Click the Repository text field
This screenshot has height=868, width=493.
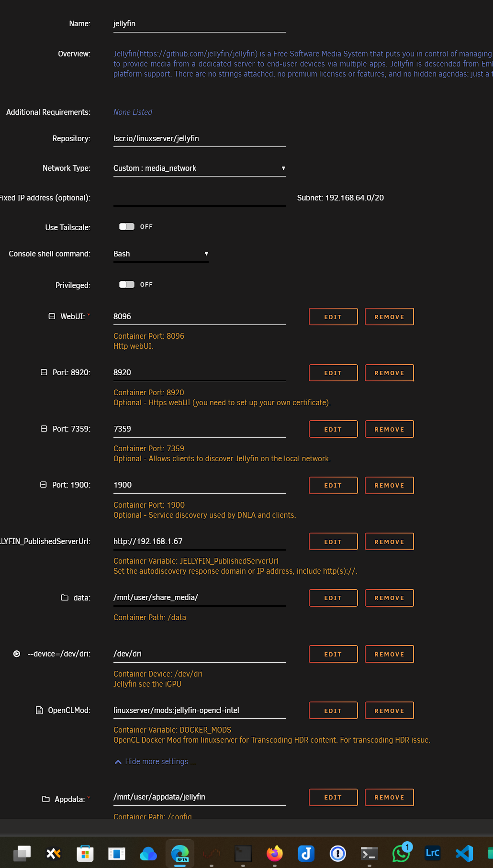(199, 138)
